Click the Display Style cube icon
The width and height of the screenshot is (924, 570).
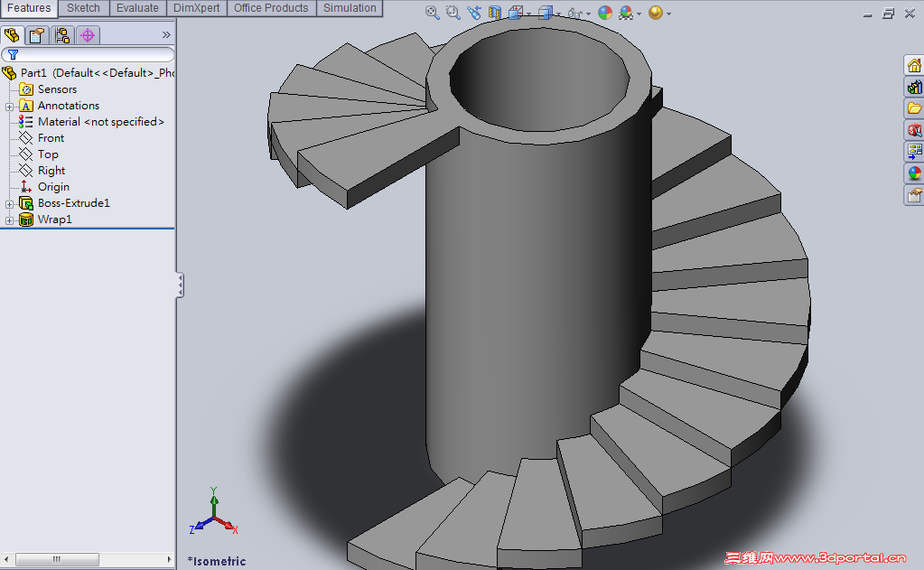point(546,13)
